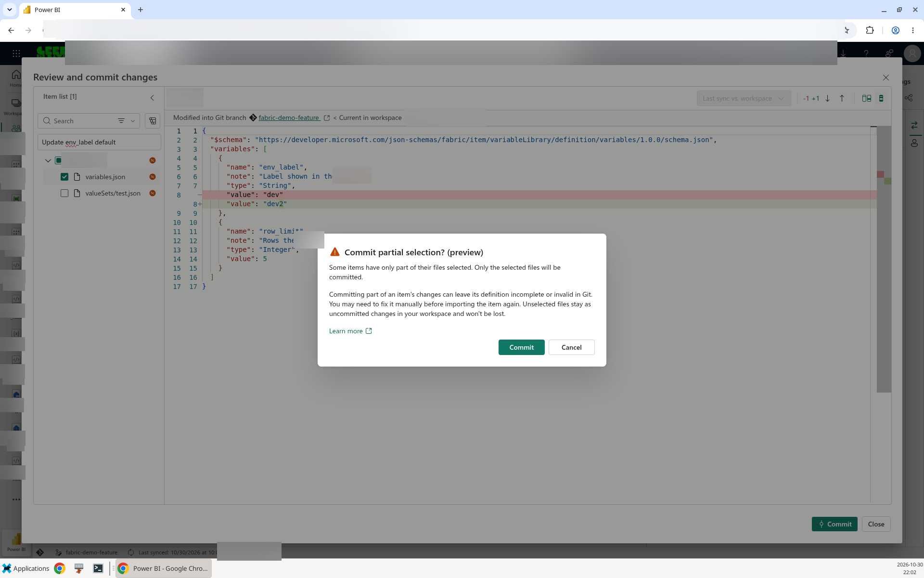
Task: Click the commit message field 'Update env_label default'
Action: coord(99,142)
